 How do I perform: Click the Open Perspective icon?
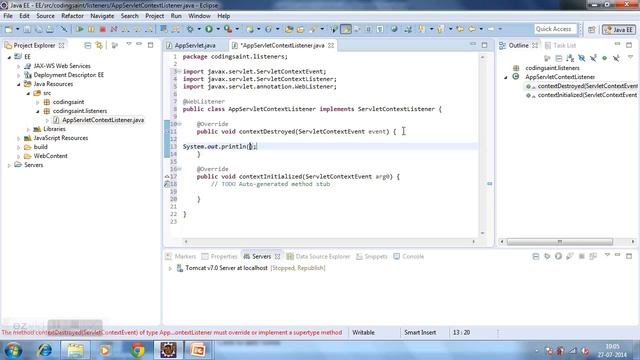(592, 29)
